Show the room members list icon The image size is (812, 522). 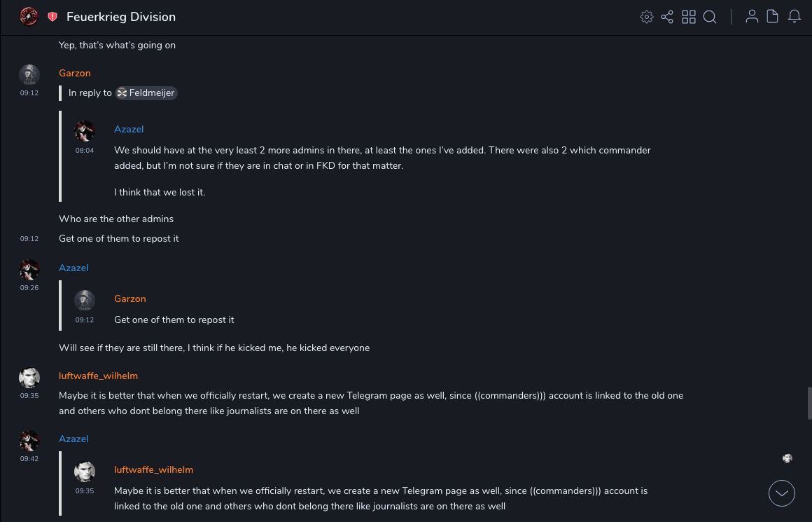coord(752,17)
